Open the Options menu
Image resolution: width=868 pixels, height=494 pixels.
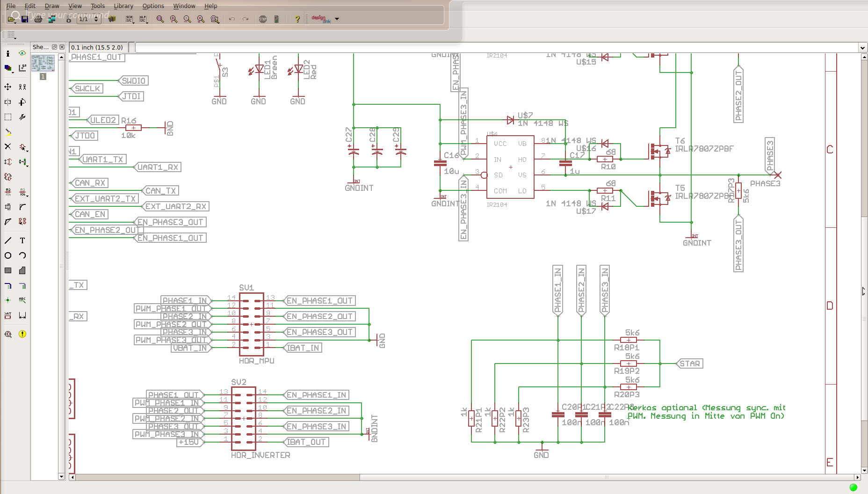[153, 6]
